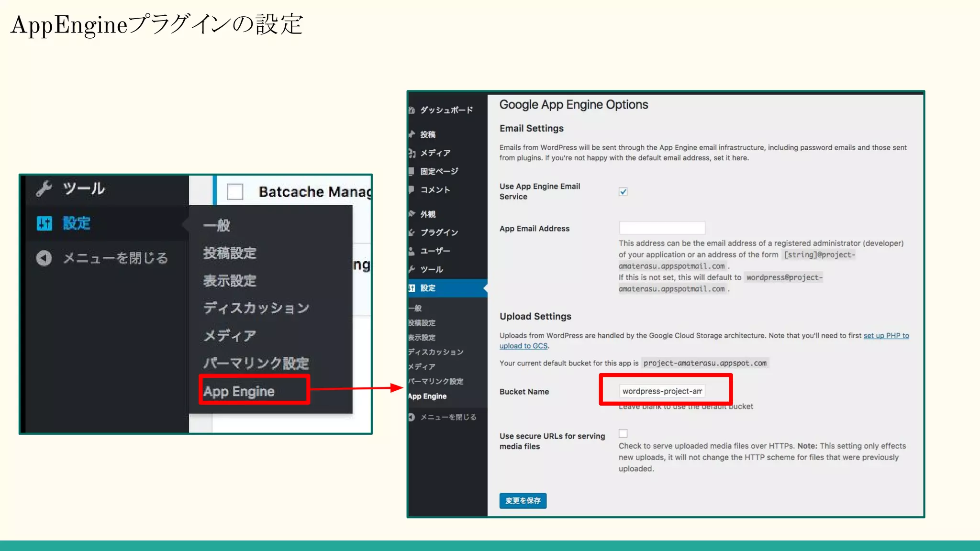Click the メニューを閉じる arrow icon in left panel
The width and height of the screenshot is (980, 551).
point(44,258)
